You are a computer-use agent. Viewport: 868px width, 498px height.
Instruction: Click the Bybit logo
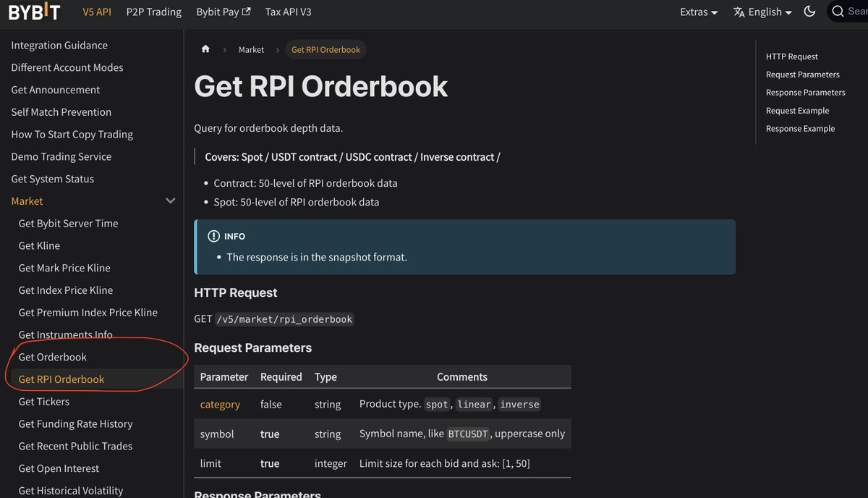(x=34, y=12)
